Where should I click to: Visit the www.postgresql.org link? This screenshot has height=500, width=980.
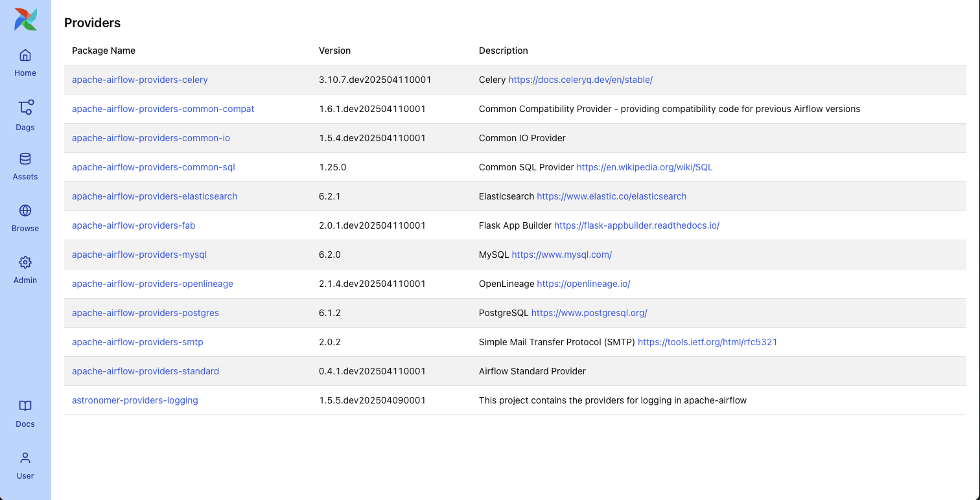pyautogui.click(x=589, y=313)
